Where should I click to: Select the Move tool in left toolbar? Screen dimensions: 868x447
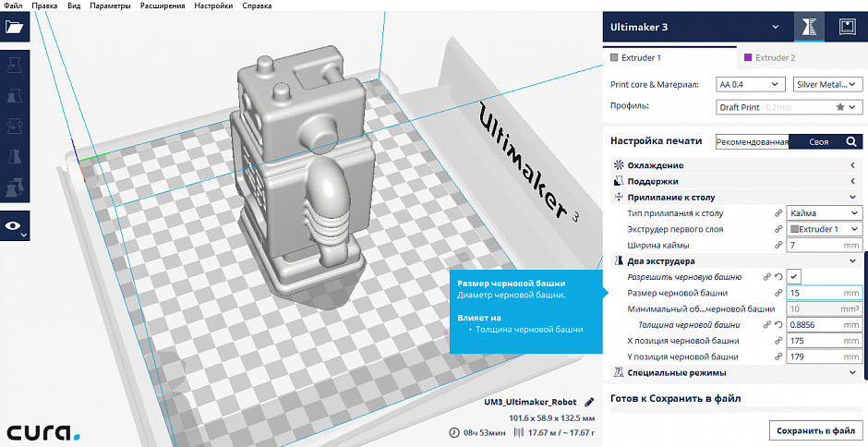tap(15, 66)
